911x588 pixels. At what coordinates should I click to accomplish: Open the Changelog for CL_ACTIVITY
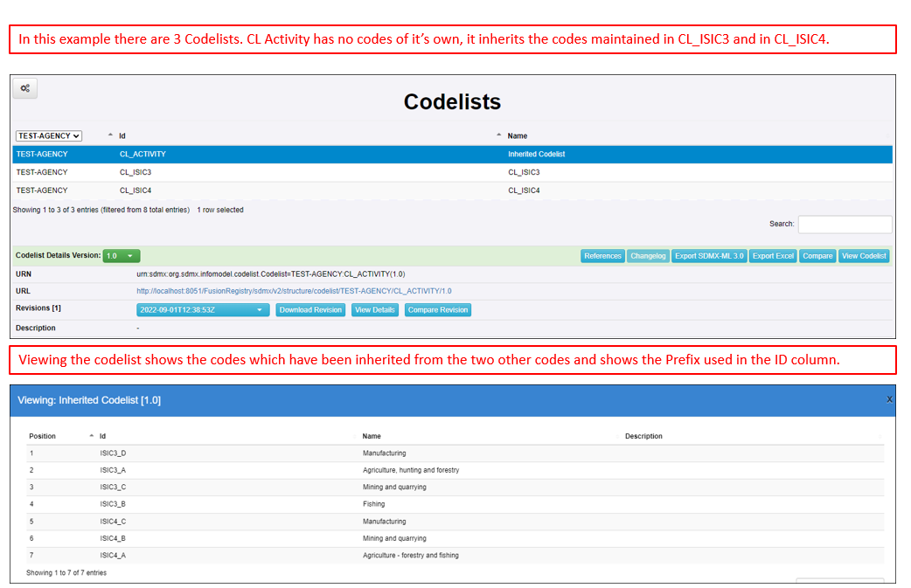[x=648, y=255]
